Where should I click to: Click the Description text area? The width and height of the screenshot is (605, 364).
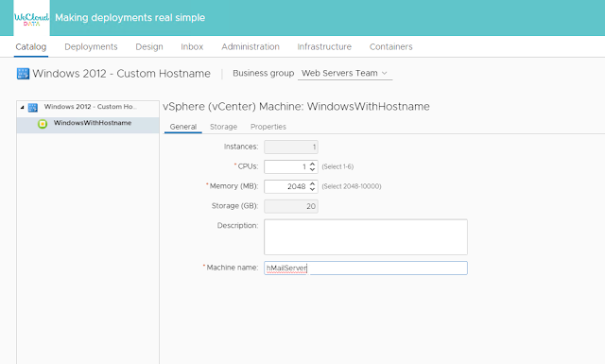[x=366, y=237]
